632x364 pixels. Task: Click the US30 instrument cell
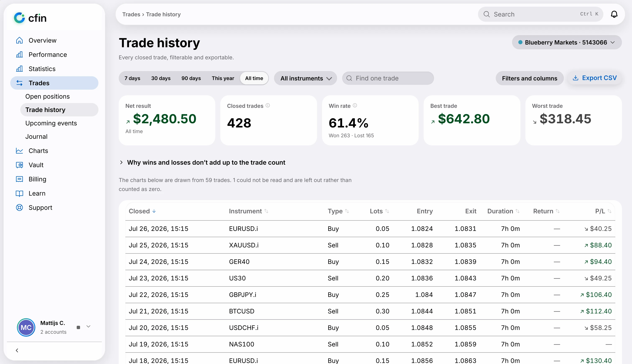[237, 278]
